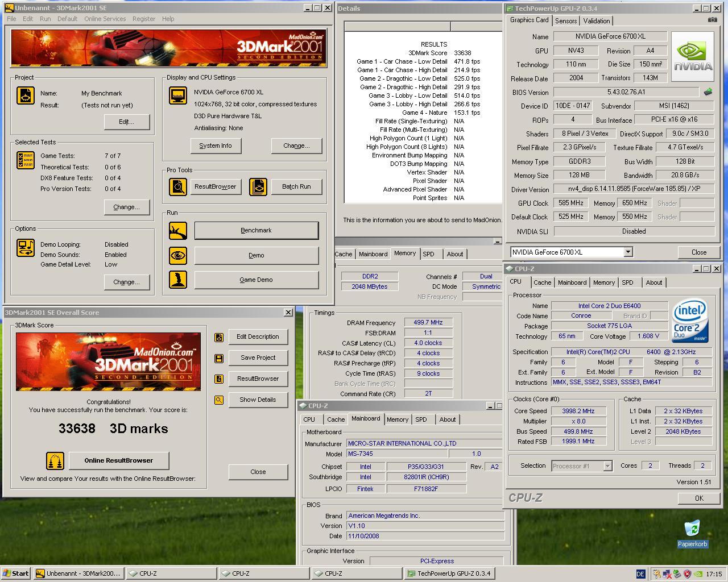Click the monitor icon in Display and CPU Settings

tap(178, 95)
